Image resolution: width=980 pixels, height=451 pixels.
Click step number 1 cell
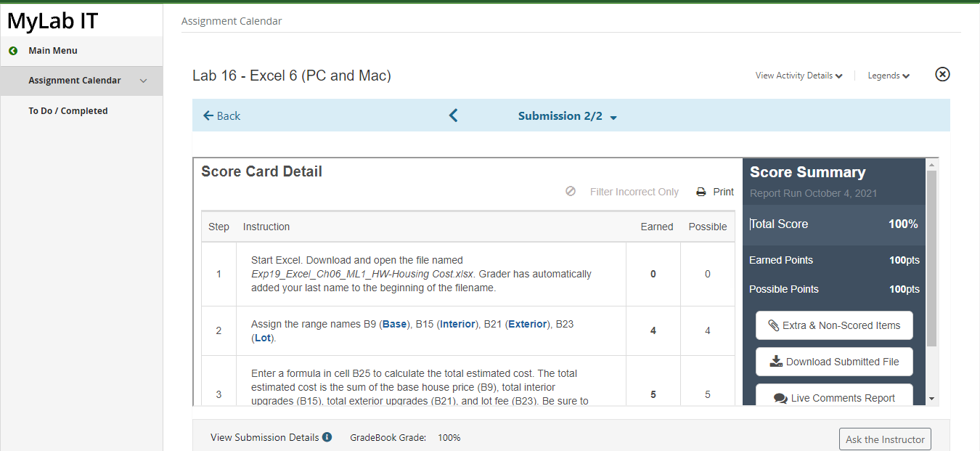[219, 274]
